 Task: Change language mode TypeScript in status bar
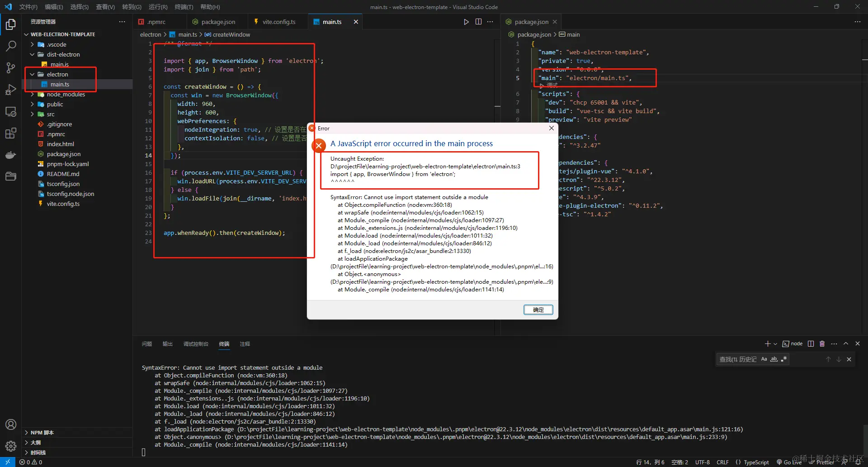pos(756,462)
